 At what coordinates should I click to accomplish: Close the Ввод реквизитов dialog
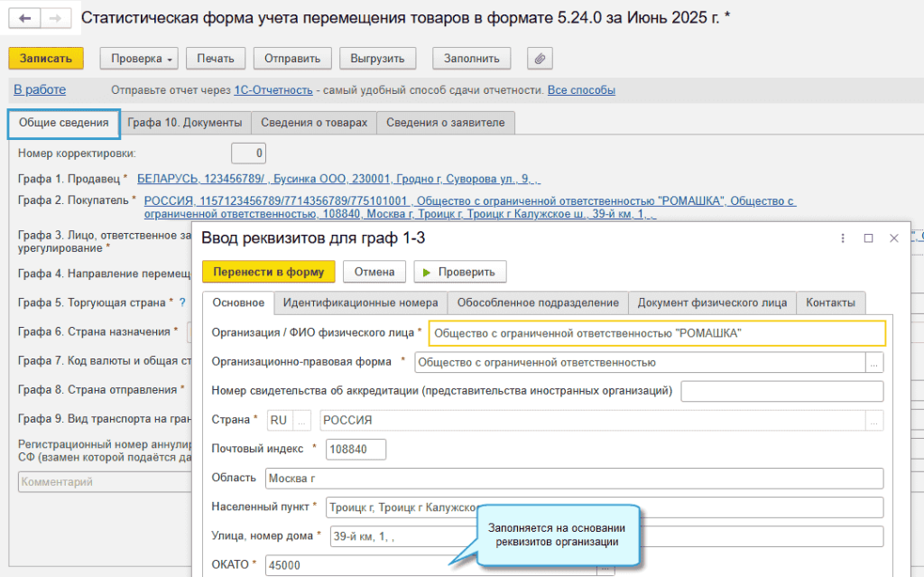pos(894,238)
